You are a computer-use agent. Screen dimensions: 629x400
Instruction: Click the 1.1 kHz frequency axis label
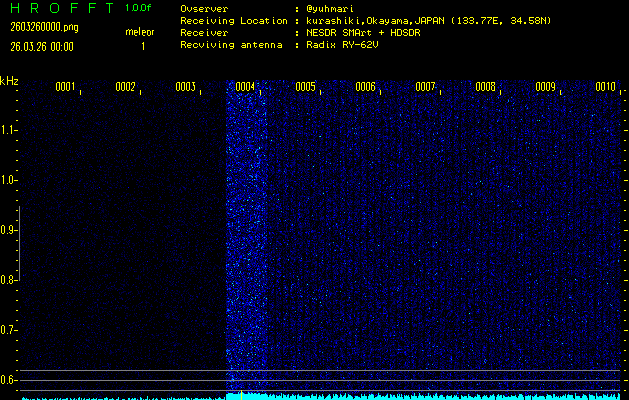[9, 130]
